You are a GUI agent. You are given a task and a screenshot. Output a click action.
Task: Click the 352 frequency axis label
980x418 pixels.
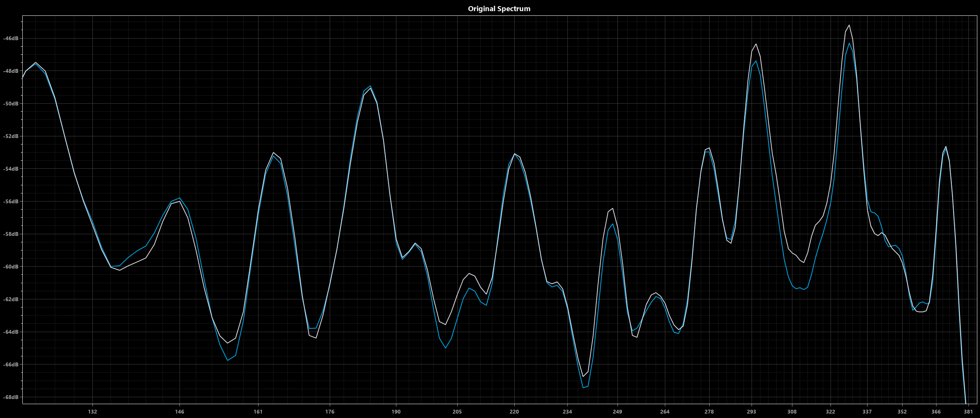902,411
